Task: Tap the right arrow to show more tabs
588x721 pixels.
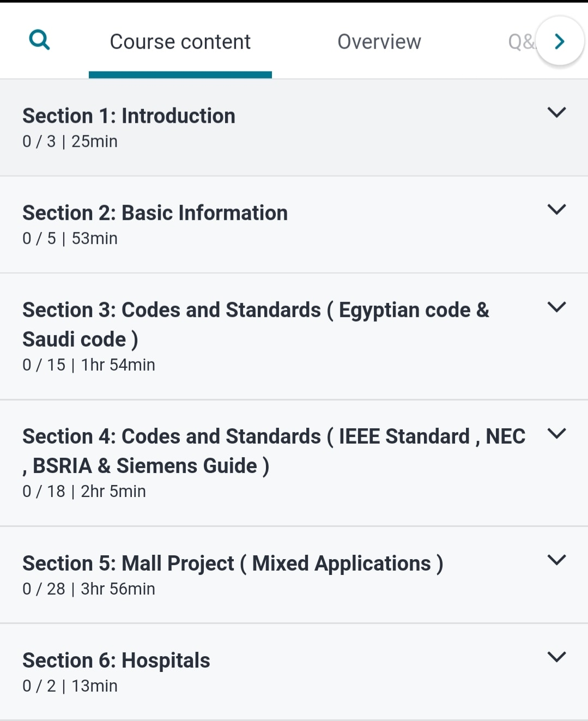Action: [560, 41]
